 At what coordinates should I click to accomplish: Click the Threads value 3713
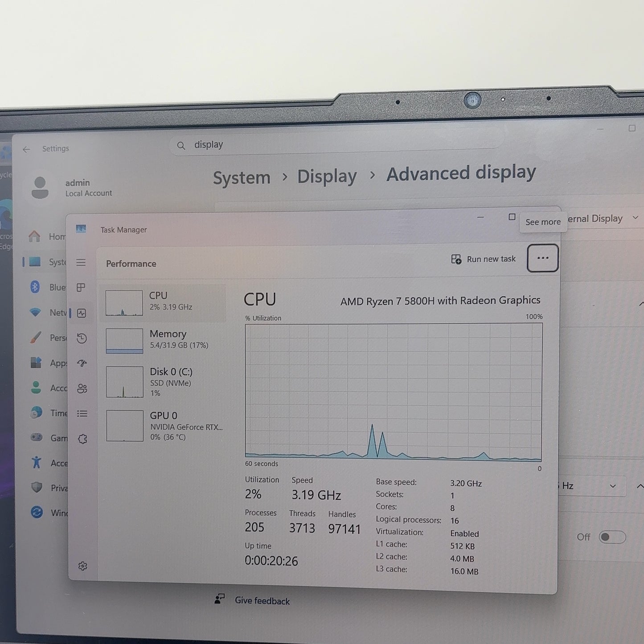coord(302,528)
